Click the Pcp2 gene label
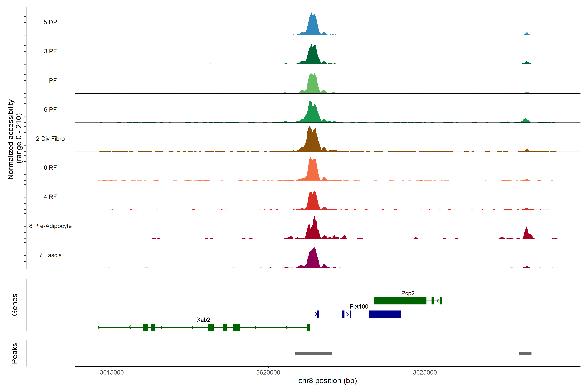The width and height of the screenshot is (588, 392). point(408,293)
